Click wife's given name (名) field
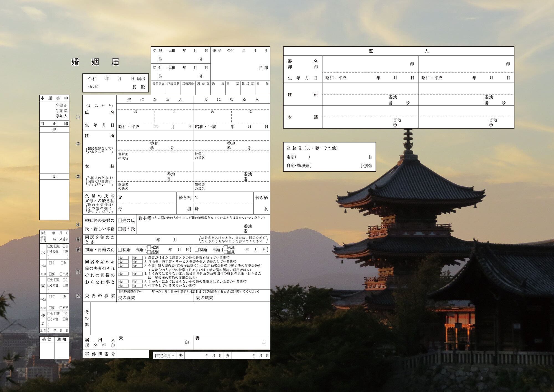This screenshot has height=392, width=554. (x=250, y=118)
